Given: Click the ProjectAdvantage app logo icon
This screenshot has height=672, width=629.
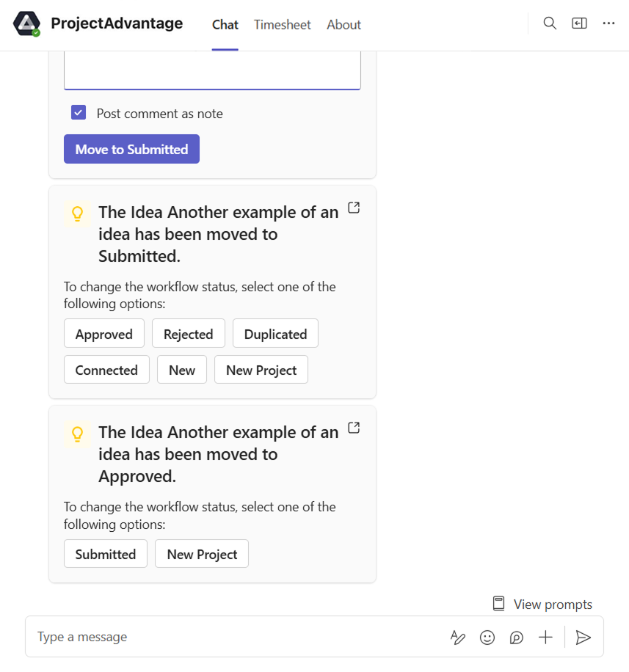Looking at the screenshot, I should 27,24.
